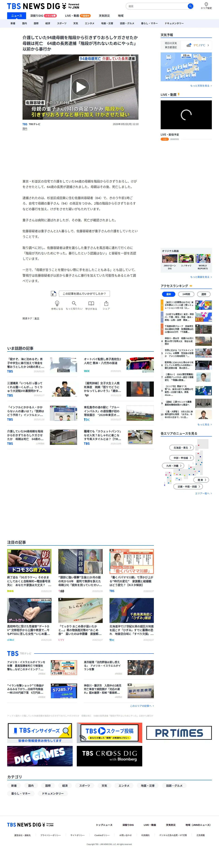Select the 最新 ranking tab

(x=169, y=294)
